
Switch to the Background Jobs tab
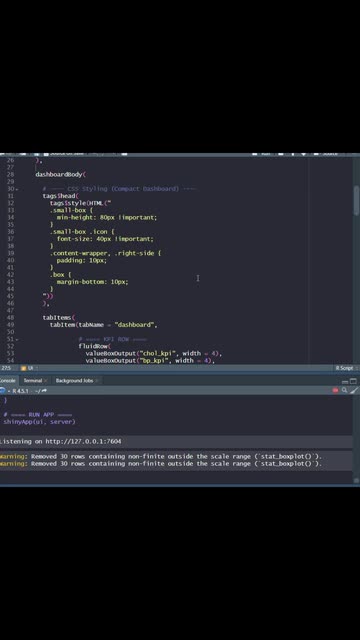tap(74, 380)
